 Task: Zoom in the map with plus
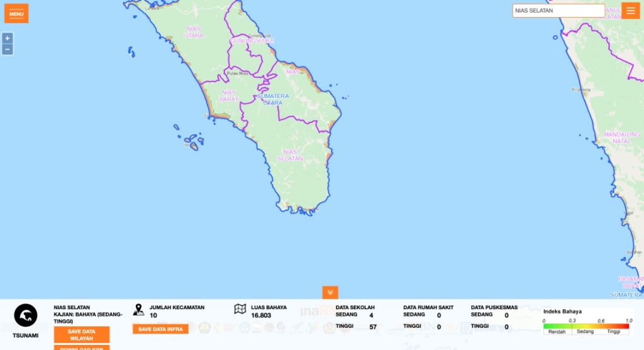(x=8, y=38)
